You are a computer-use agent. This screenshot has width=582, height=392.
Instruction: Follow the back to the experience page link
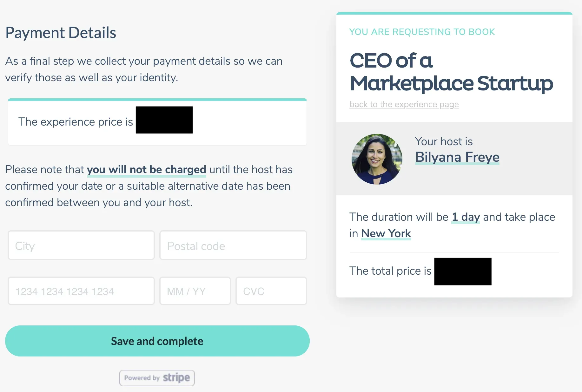point(404,104)
